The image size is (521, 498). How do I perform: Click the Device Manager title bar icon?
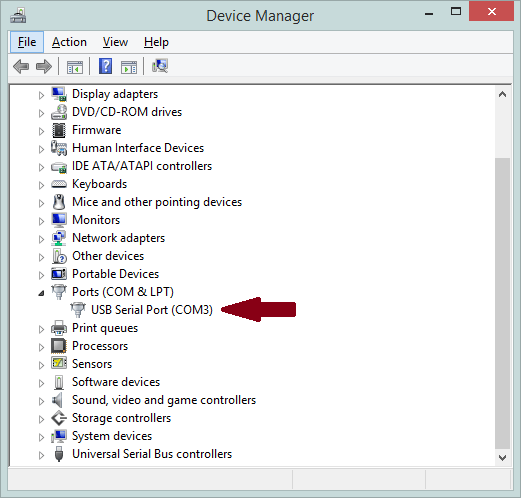pos(18,16)
